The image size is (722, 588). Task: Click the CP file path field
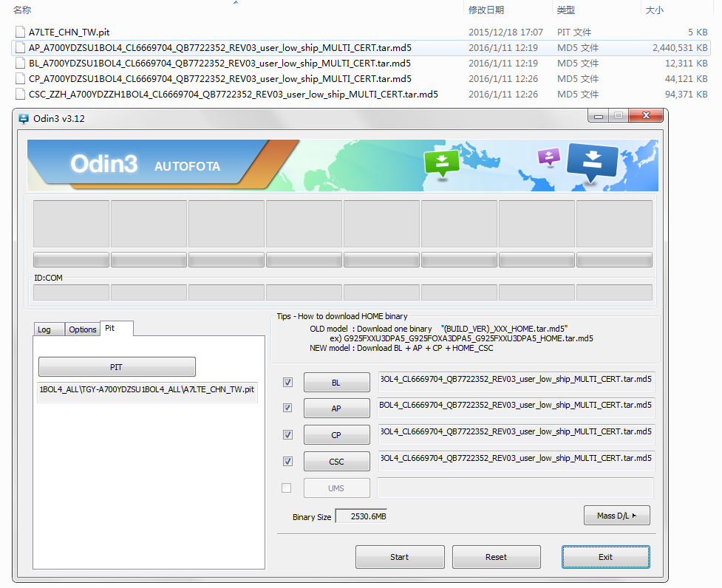(516, 435)
